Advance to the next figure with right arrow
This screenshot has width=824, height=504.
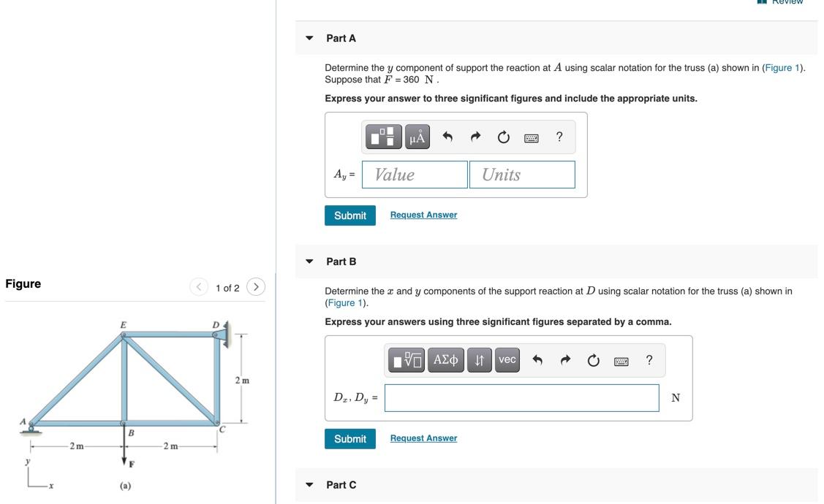255,287
